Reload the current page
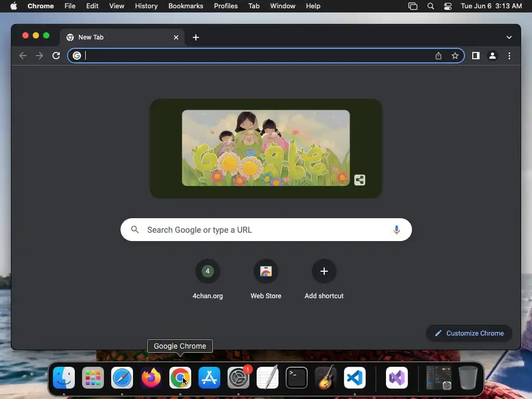 point(56,56)
